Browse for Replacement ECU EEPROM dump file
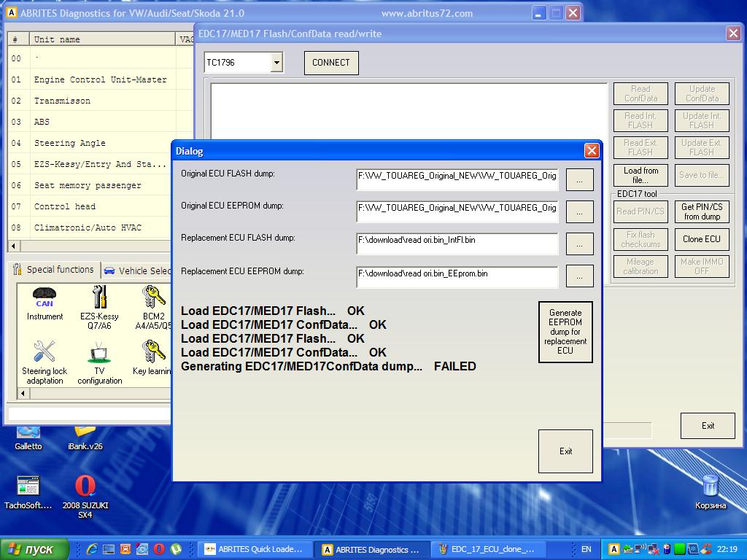The height and width of the screenshot is (560, 747). click(579, 276)
